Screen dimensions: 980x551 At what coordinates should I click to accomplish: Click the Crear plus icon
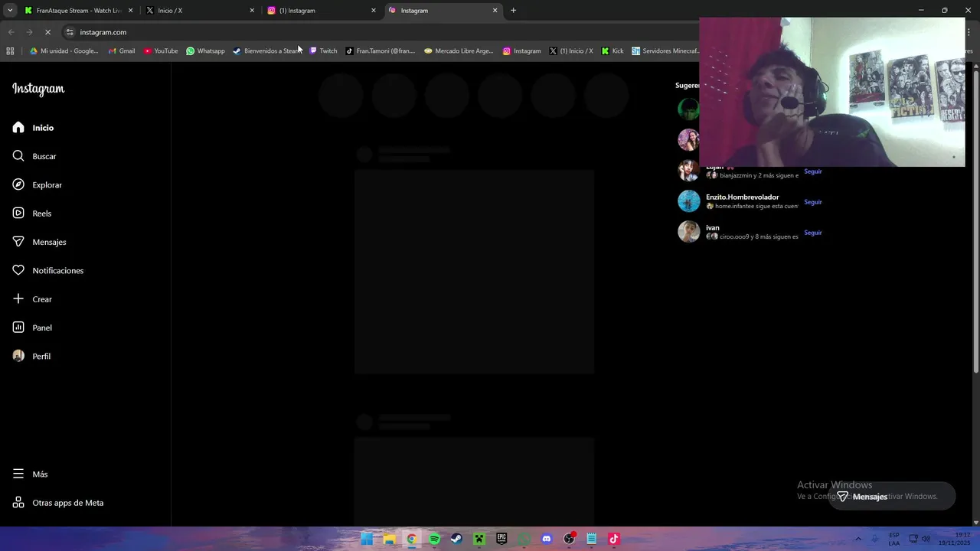[18, 298]
